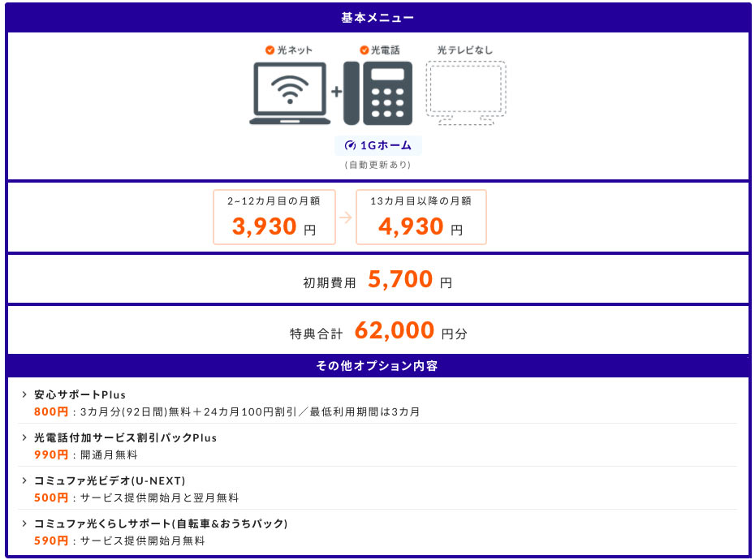Viewport: 755px width, 560px height.
Task: Click the 4,930 monthly price value
Action: (x=411, y=226)
